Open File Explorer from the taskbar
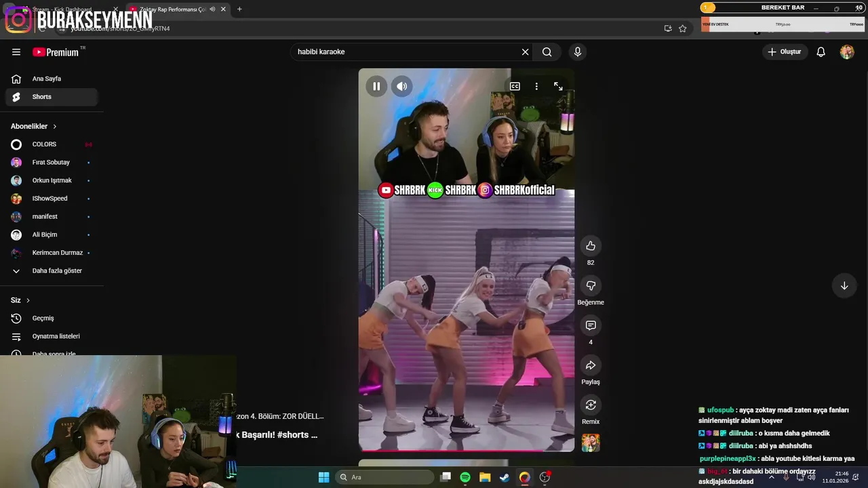The width and height of the screenshot is (868, 488). tap(485, 477)
